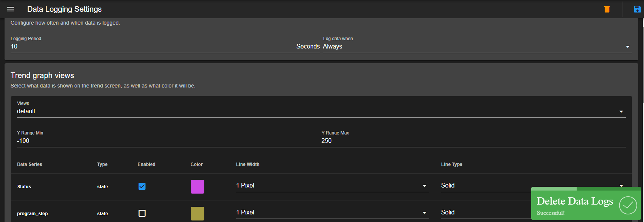Uncheck the Status enabled checkbox
Viewport: 644px width, 222px height.
[142, 186]
